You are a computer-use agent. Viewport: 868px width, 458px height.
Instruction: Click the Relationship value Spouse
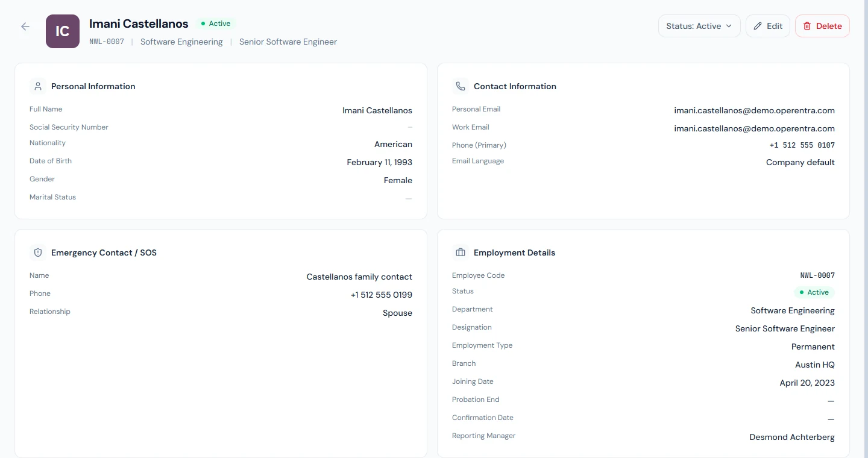[x=397, y=313]
